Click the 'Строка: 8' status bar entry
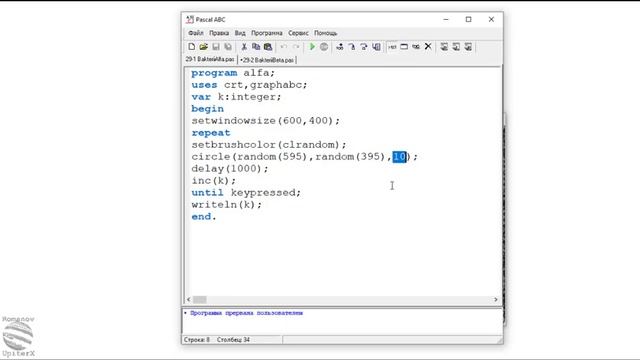The image size is (640, 360). [x=197, y=340]
